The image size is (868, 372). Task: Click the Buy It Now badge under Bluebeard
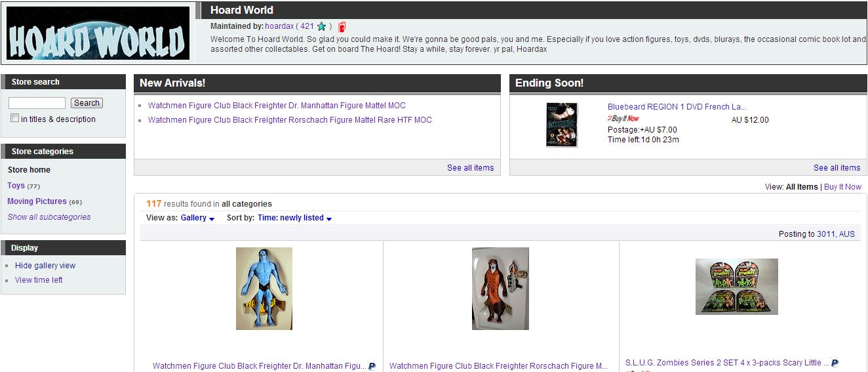tap(623, 119)
